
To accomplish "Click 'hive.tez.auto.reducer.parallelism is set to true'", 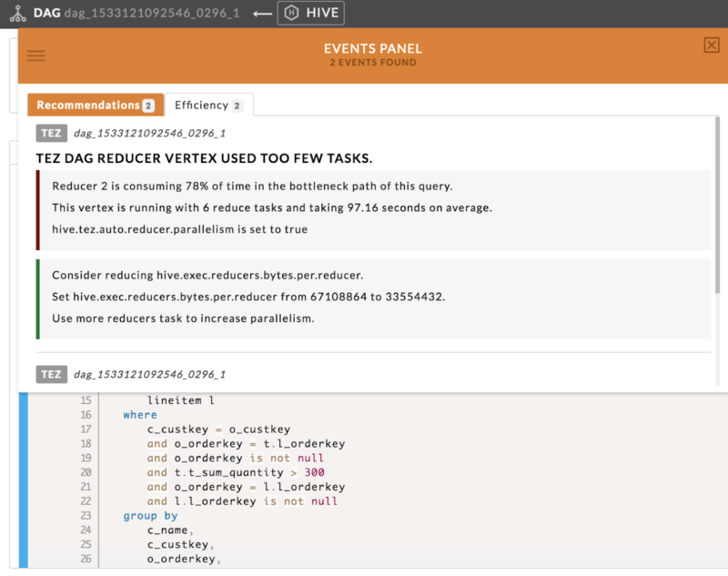I will tap(179, 229).
